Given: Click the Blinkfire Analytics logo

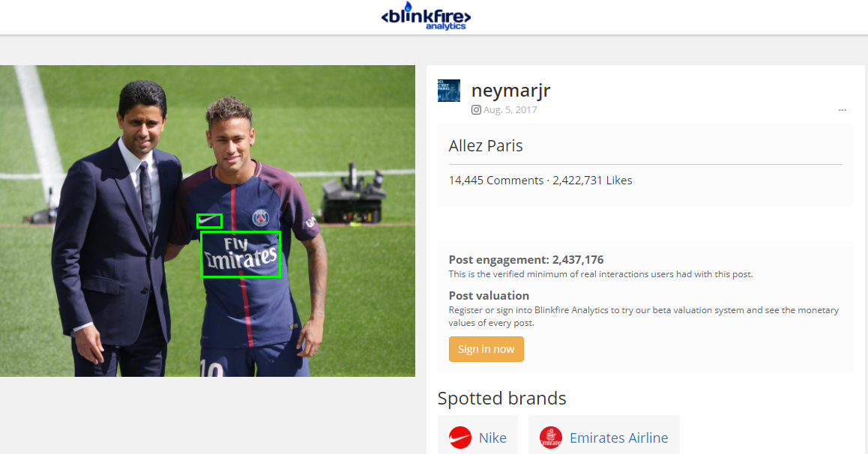Looking at the screenshot, I should tap(426, 16).
